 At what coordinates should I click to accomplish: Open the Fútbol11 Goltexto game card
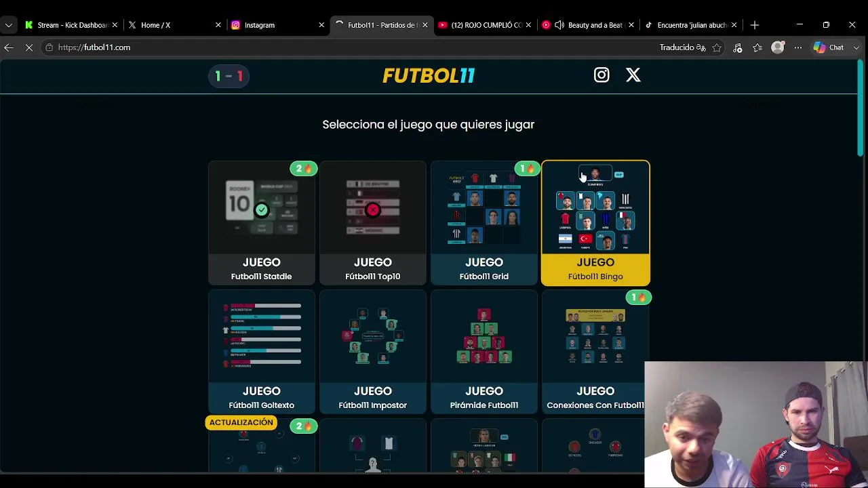262,351
